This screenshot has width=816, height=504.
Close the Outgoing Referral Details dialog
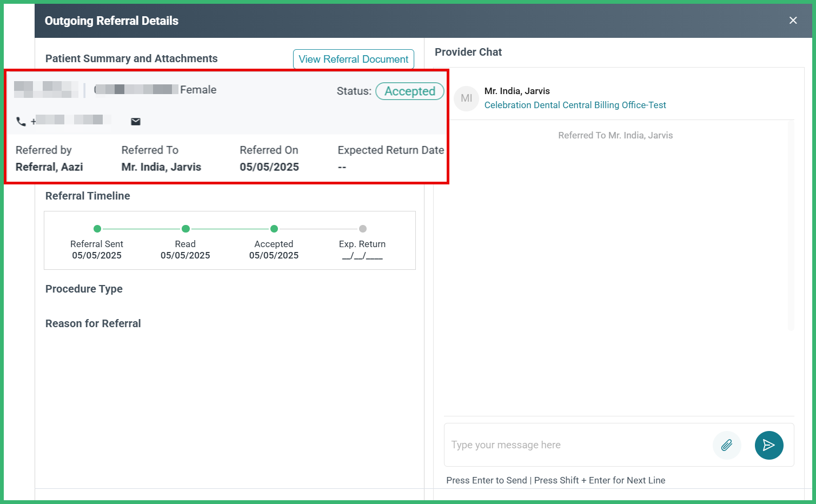coord(793,20)
